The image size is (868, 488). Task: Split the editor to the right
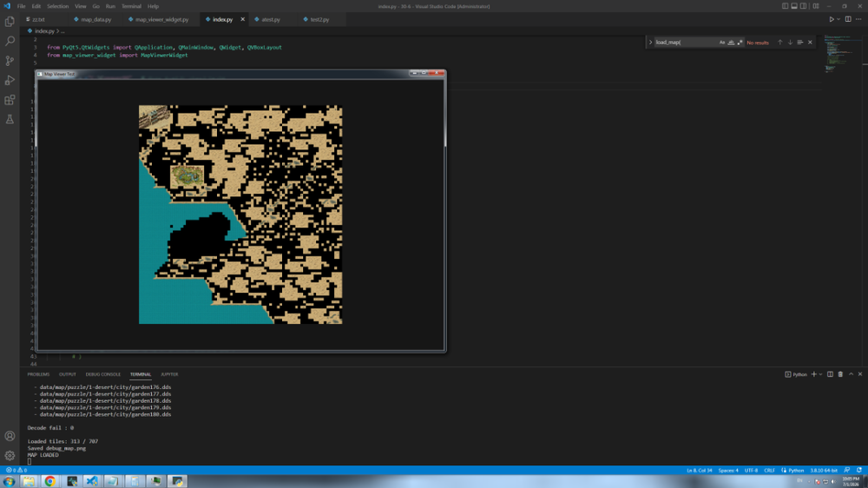pos(848,19)
